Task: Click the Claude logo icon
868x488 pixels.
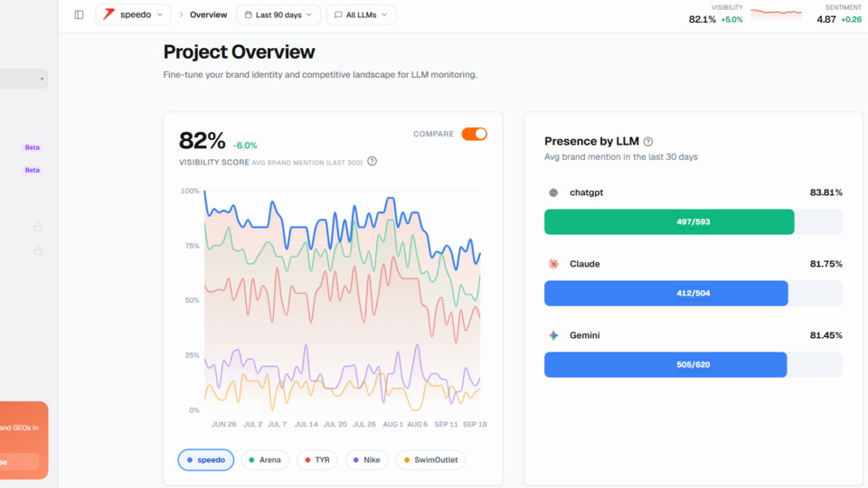Action: [x=553, y=264]
